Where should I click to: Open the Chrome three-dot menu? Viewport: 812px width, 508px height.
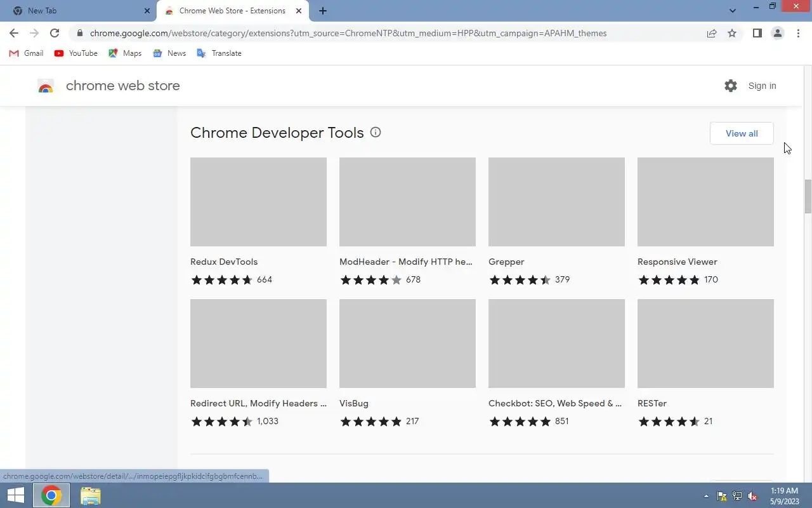tap(798, 33)
